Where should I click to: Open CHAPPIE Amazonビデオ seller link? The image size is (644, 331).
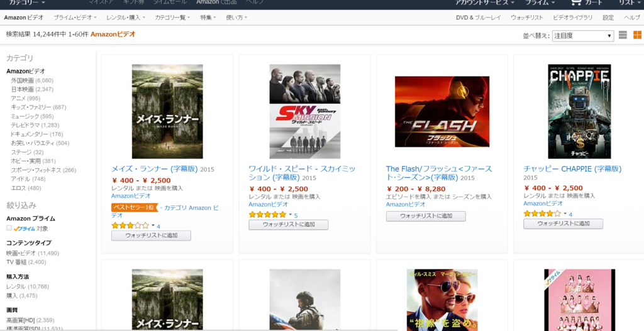[543, 203]
